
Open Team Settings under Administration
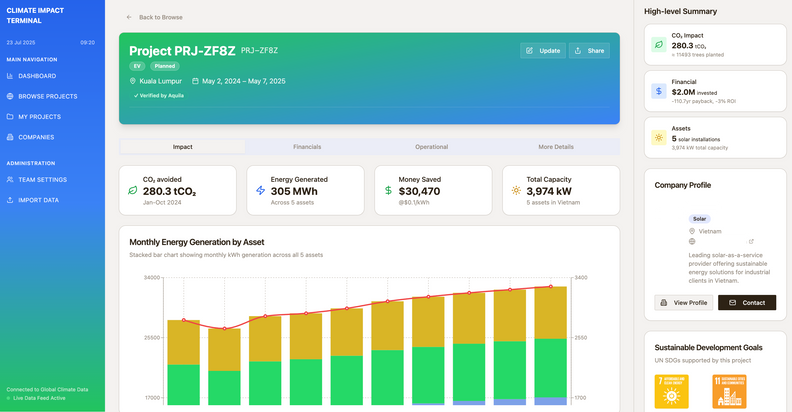coord(42,179)
